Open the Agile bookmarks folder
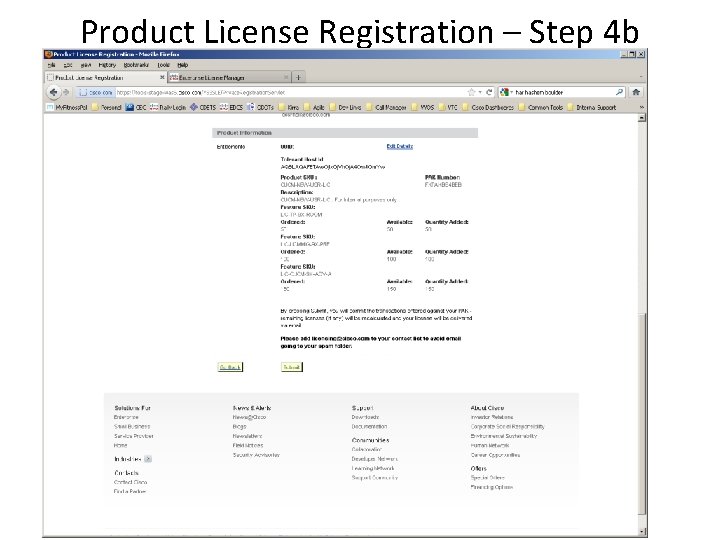Viewport: 720px width, 540px height. [315, 107]
